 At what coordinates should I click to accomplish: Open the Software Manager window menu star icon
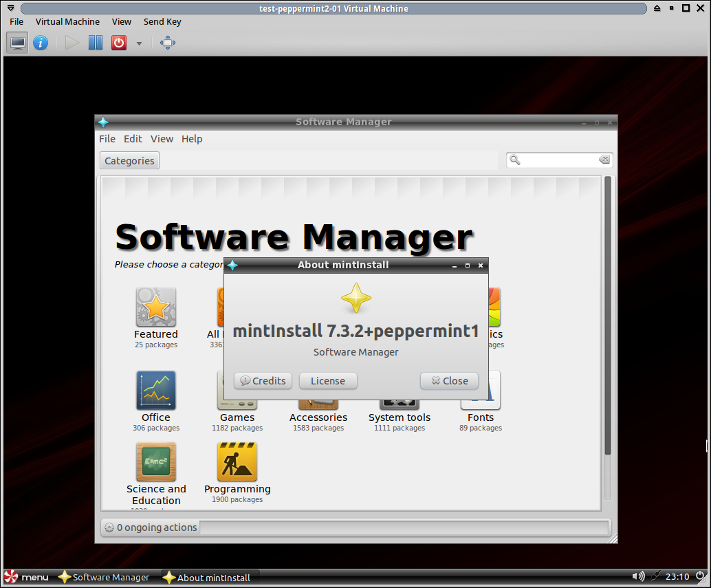point(103,122)
